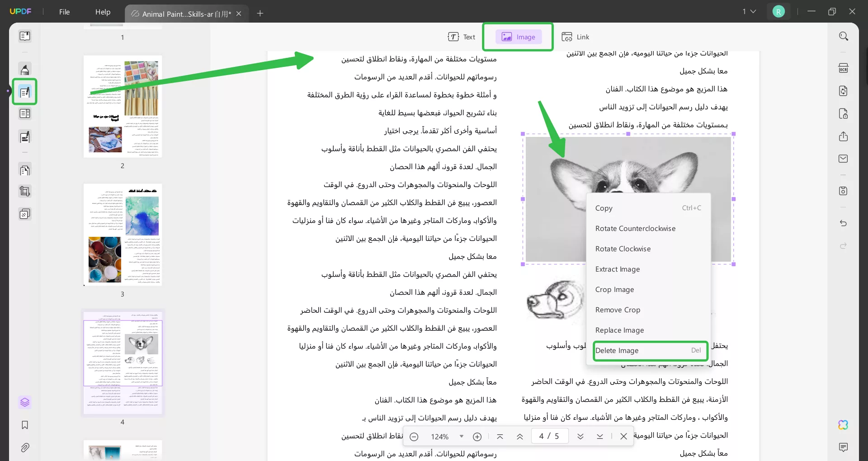The image size is (868, 461).
Task: Undo the last action
Action: point(844,223)
